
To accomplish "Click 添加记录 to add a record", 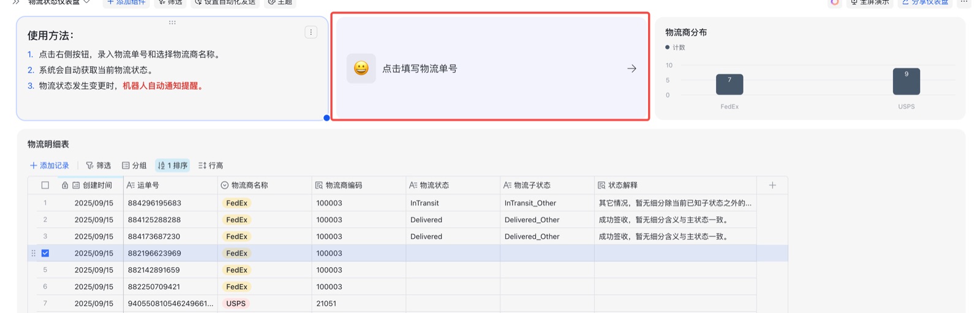I will 50,165.
